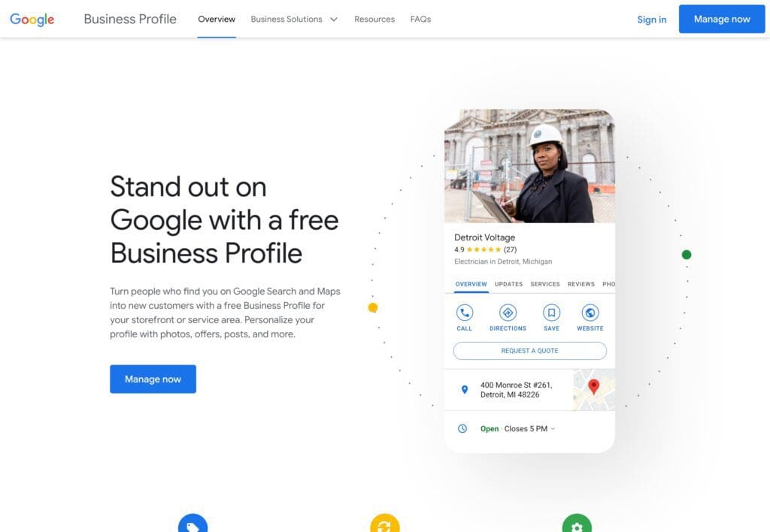Click the blue location pin icon

coord(465,390)
